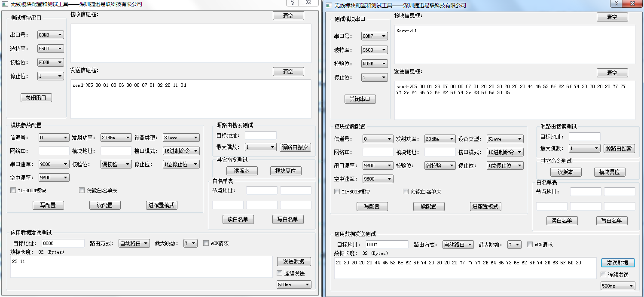This screenshot has width=644, height=297.
Task: Check ACK请求 in left window
Action: [x=206, y=243]
